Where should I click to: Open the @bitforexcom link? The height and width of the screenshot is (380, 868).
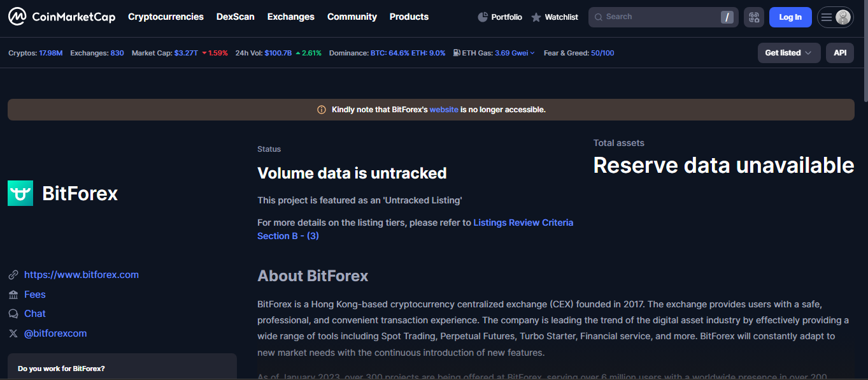(x=55, y=333)
